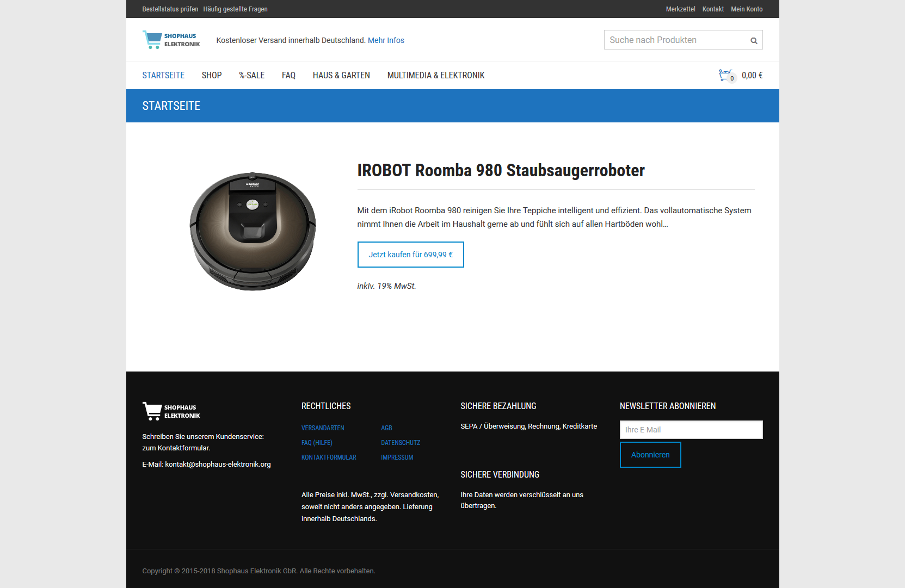Click inklv. 19% MwSt. text
This screenshot has width=905, height=588.
386,286
